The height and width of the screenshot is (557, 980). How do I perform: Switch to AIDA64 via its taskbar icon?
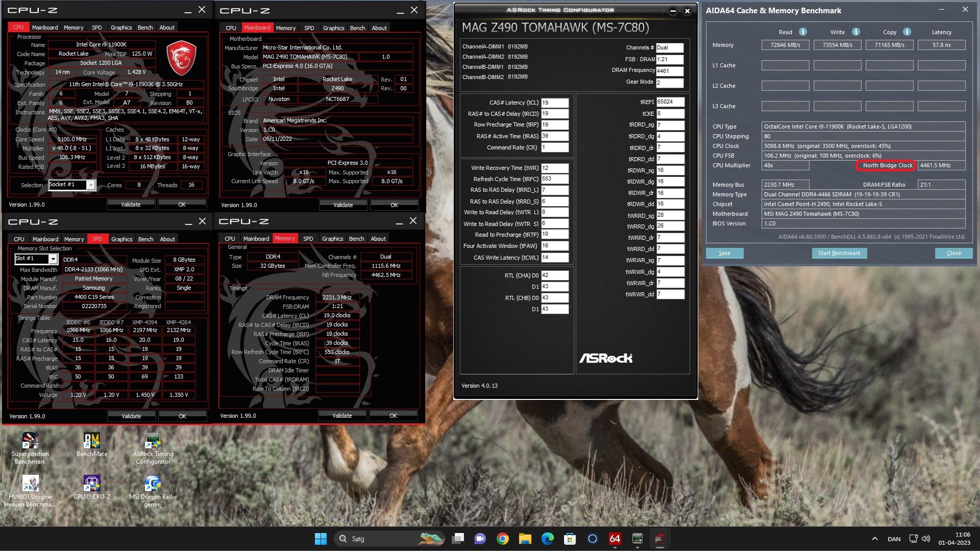[x=615, y=539]
